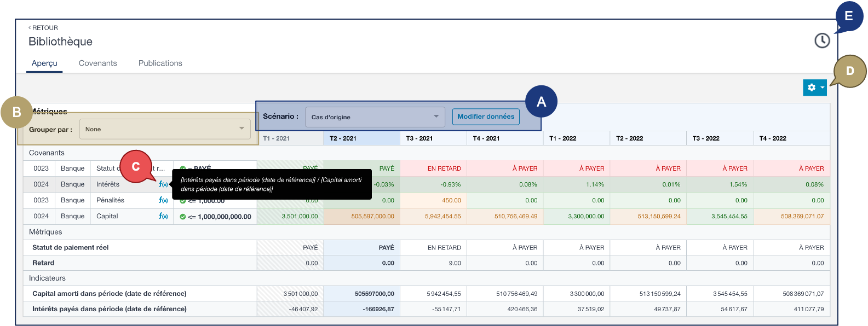Screen dimensions: 868x326
Task: Click the formula icon in Pénalités row
Action: (x=163, y=200)
